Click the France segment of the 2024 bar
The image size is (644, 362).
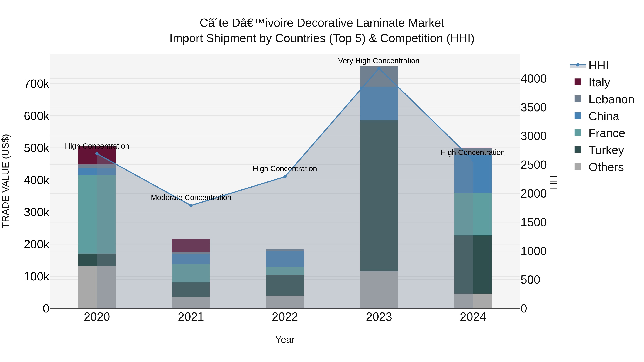(x=473, y=214)
